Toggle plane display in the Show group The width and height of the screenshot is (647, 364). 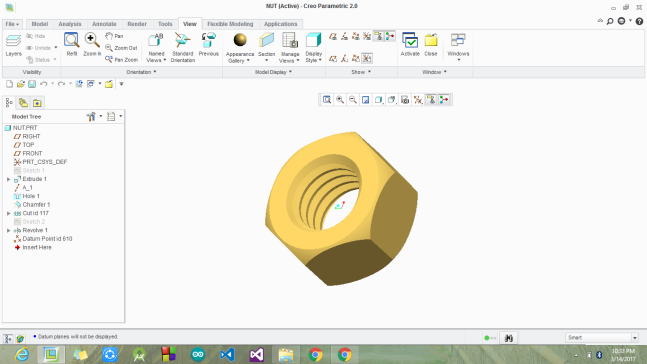pyautogui.click(x=333, y=37)
